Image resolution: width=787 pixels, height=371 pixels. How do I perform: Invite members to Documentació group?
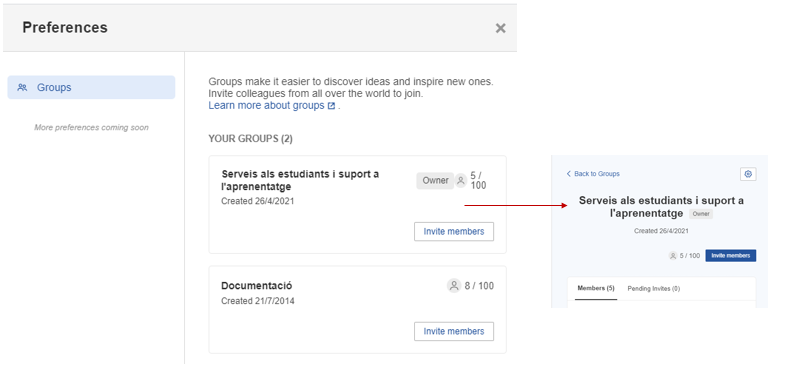coord(454,331)
